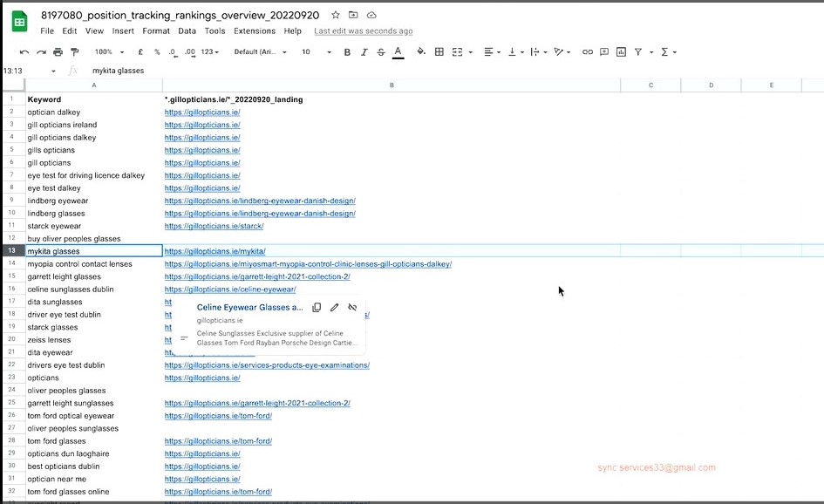Toggle strikethrough formatting
This screenshot has height=504, width=824.
tap(381, 52)
